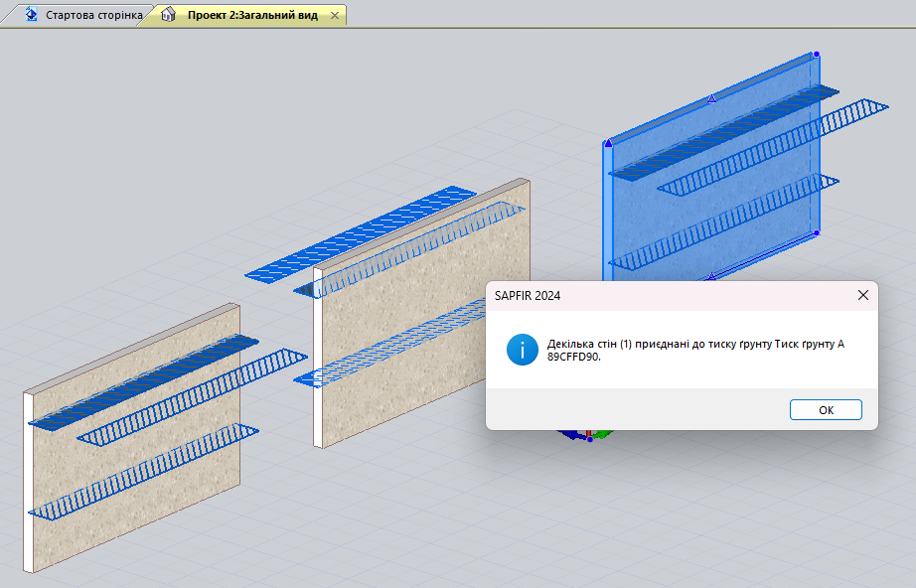Select the Проект 2:Загальний вид tab
This screenshot has height=588, width=916.
[252, 16]
